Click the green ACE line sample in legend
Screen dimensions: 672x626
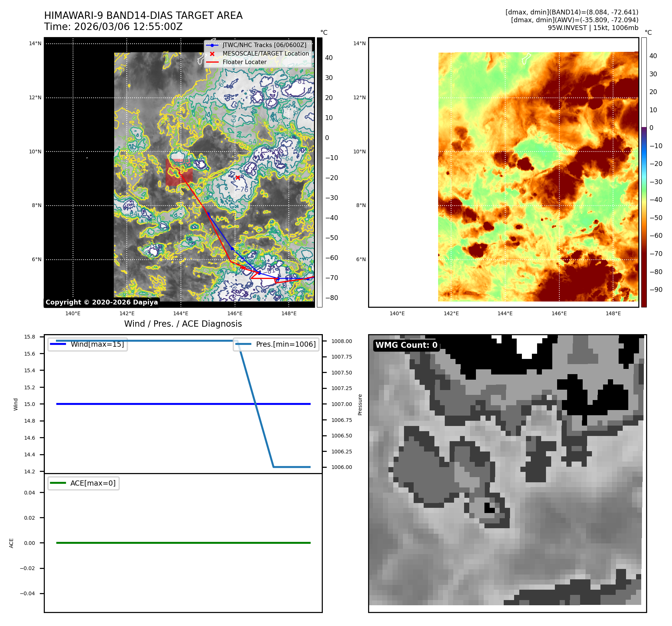58,483
